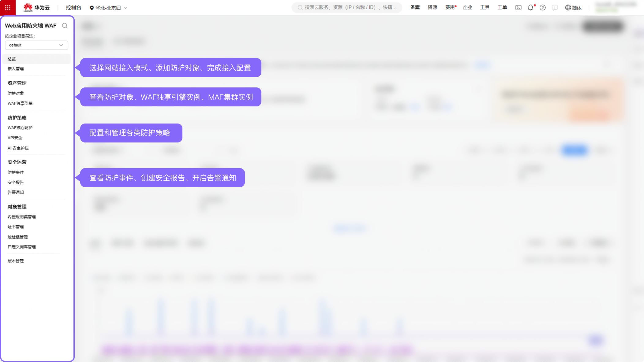Open the 工单 menu
The image size is (644, 362).
pos(502,7)
